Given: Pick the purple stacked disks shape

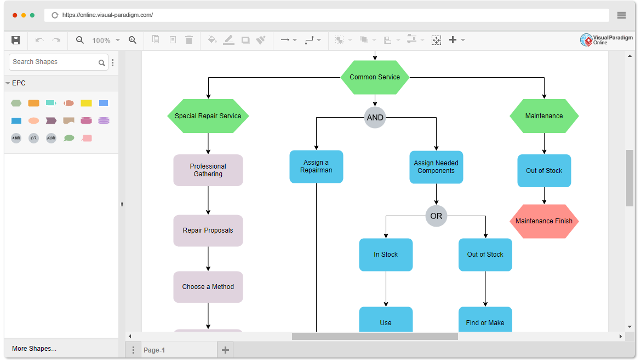Looking at the screenshot, I should (104, 120).
